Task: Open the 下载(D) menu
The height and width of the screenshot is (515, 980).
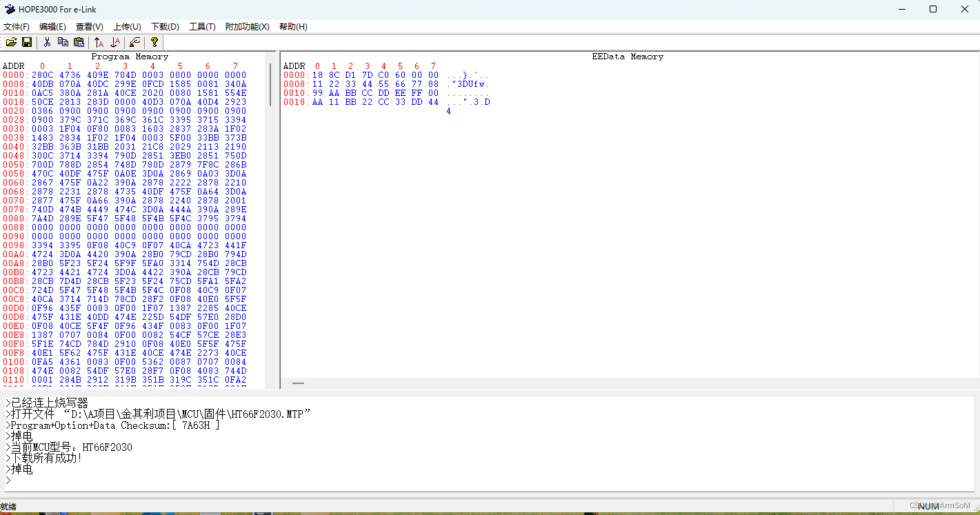Action: (165, 27)
